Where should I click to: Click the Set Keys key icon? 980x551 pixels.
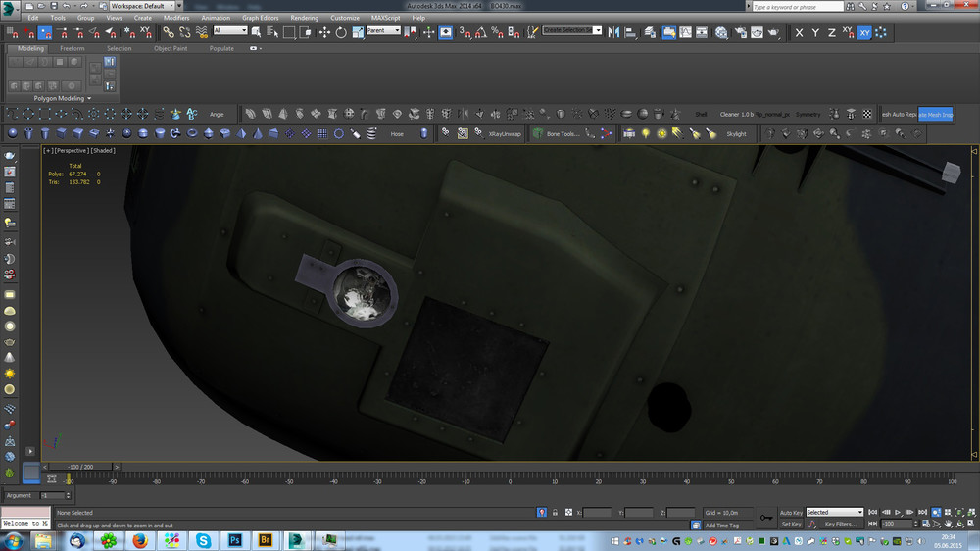765,517
